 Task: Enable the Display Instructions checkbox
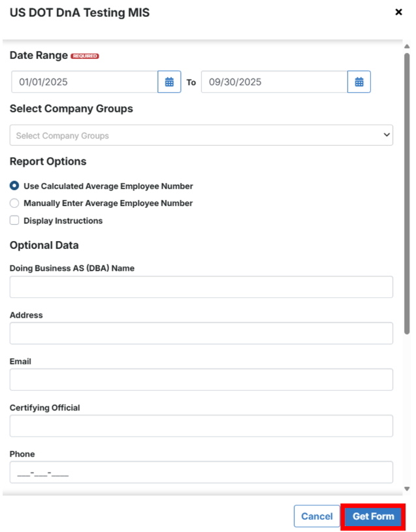coord(14,220)
